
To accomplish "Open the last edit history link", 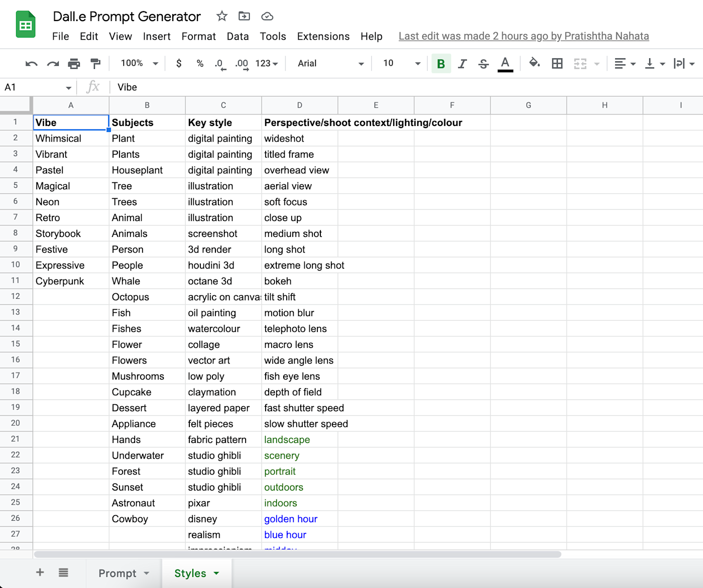I will [x=524, y=36].
